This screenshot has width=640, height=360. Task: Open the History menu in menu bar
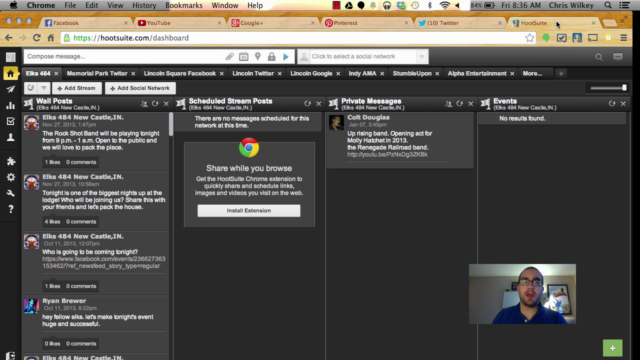click(x=144, y=5)
